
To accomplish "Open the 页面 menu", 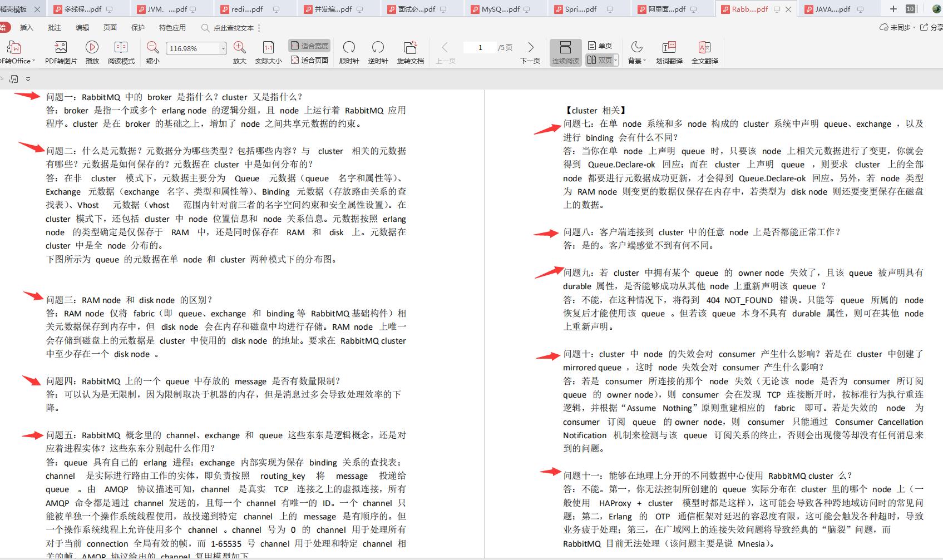I will [110, 28].
